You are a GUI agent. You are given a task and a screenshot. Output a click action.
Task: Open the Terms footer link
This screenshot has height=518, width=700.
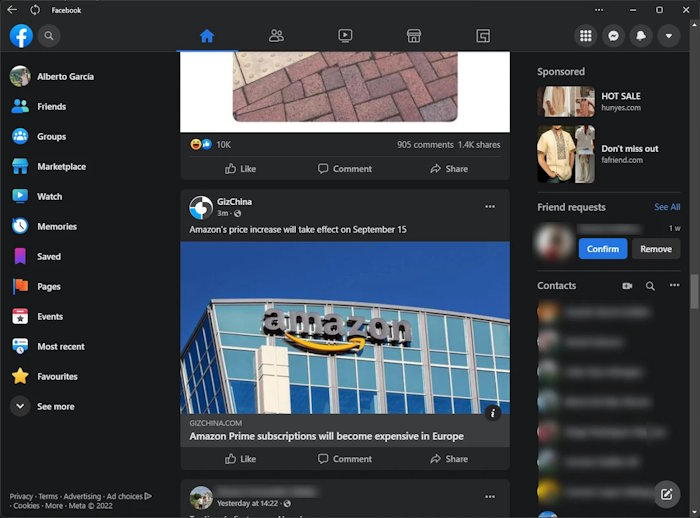click(48, 496)
